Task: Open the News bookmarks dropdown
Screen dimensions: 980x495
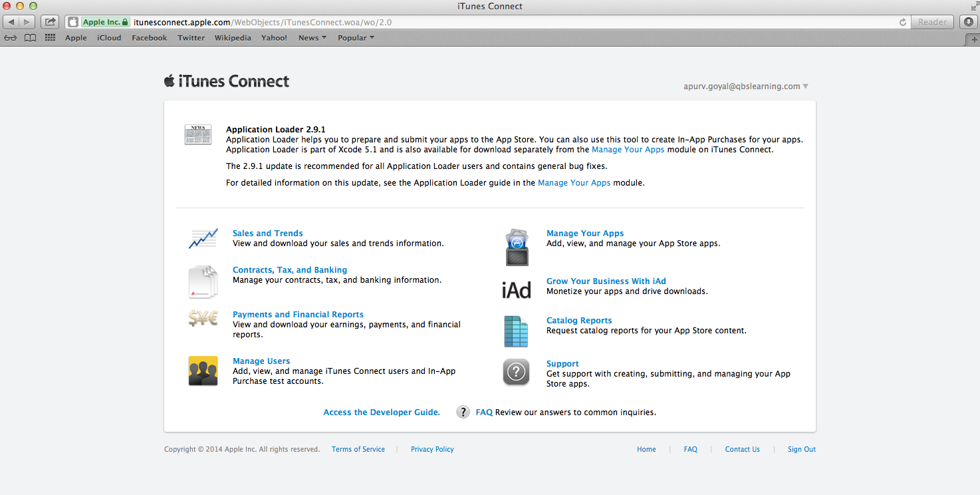Action: click(x=312, y=38)
